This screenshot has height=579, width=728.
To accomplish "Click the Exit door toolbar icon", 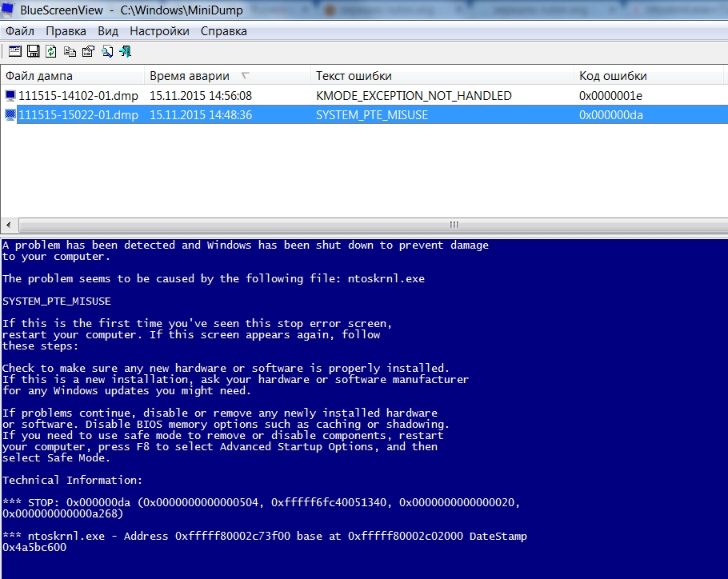I will [126, 51].
